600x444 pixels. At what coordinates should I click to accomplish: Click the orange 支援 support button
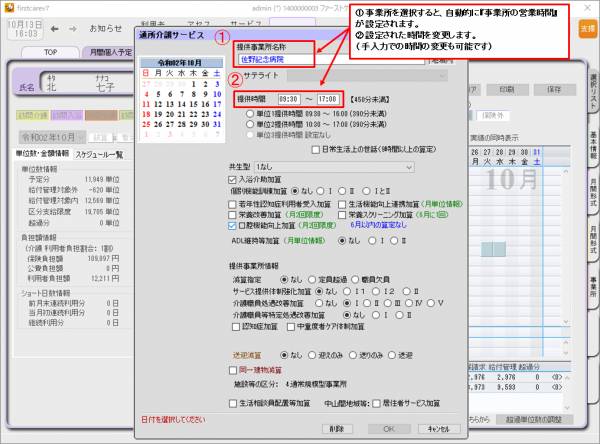point(587,28)
